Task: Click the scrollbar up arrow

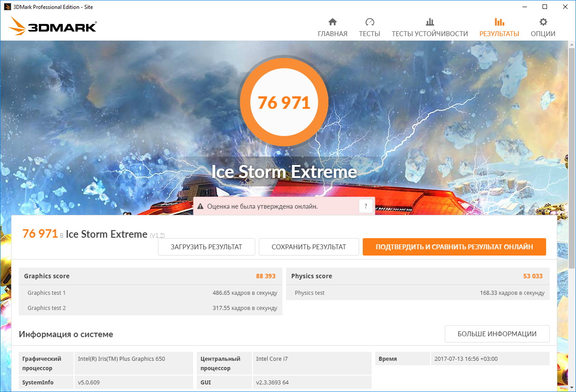Action: [x=572, y=45]
